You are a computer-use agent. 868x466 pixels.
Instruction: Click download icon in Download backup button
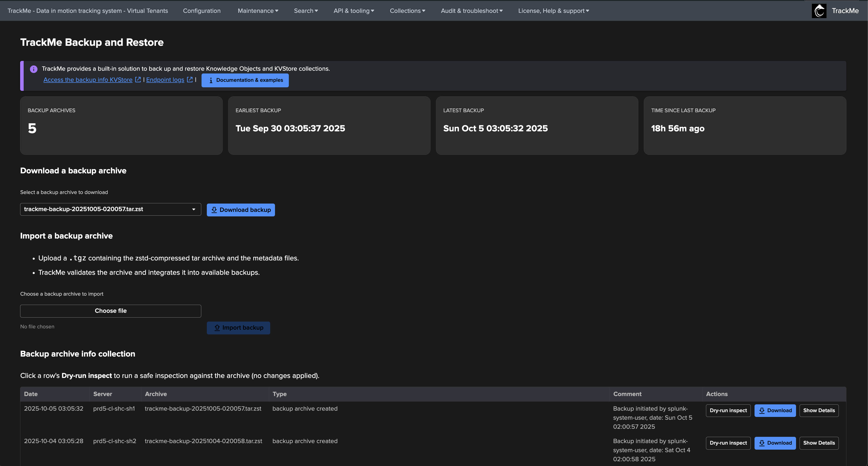[214, 210]
